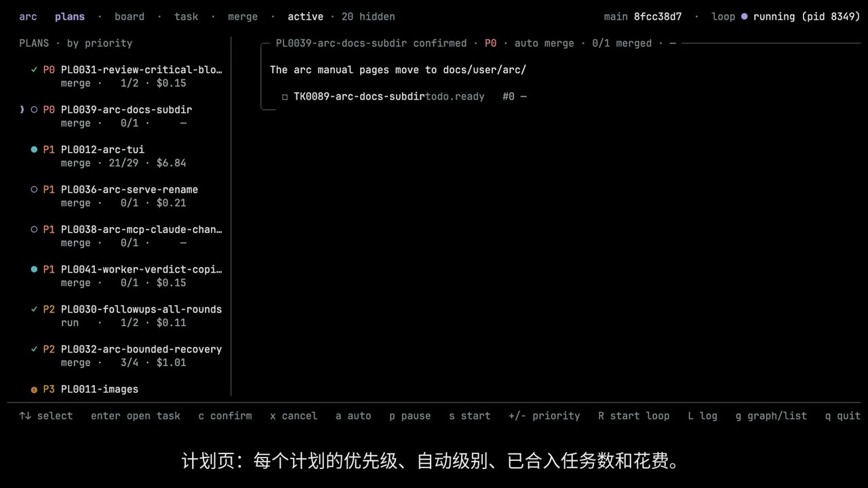This screenshot has width=868, height=488.
Task: Click the s start shortcut
Action: [x=470, y=416]
